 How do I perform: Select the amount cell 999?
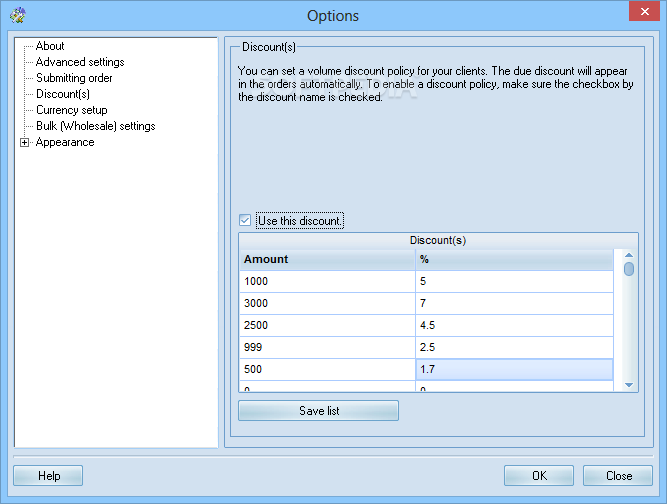327,347
